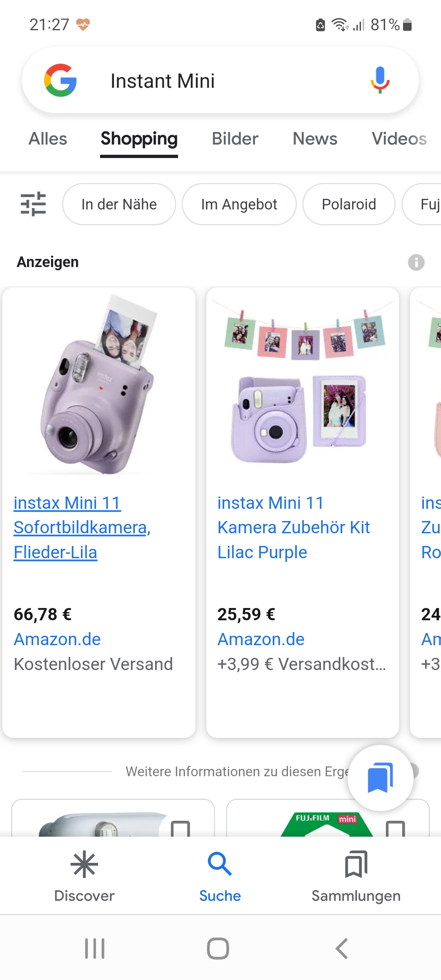Toggle the "In der Nähe" filter chip
This screenshot has height=980, width=441.
[x=119, y=204]
